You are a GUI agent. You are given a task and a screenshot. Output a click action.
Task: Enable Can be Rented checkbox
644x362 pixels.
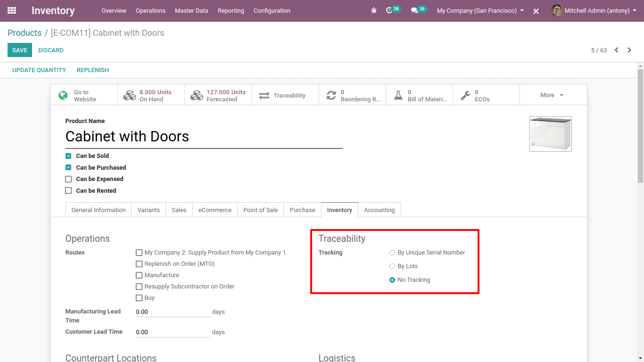point(68,191)
